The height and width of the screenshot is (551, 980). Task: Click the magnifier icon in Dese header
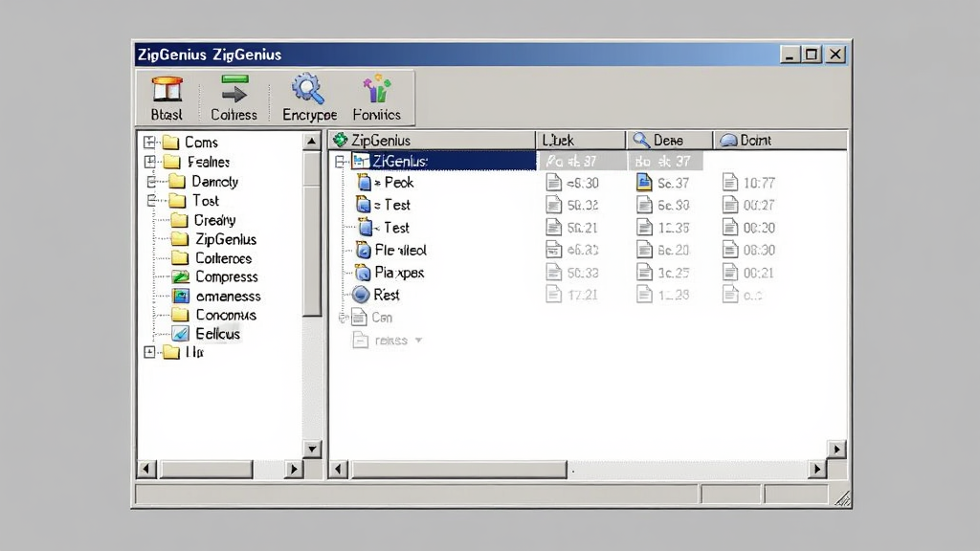click(x=641, y=140)
